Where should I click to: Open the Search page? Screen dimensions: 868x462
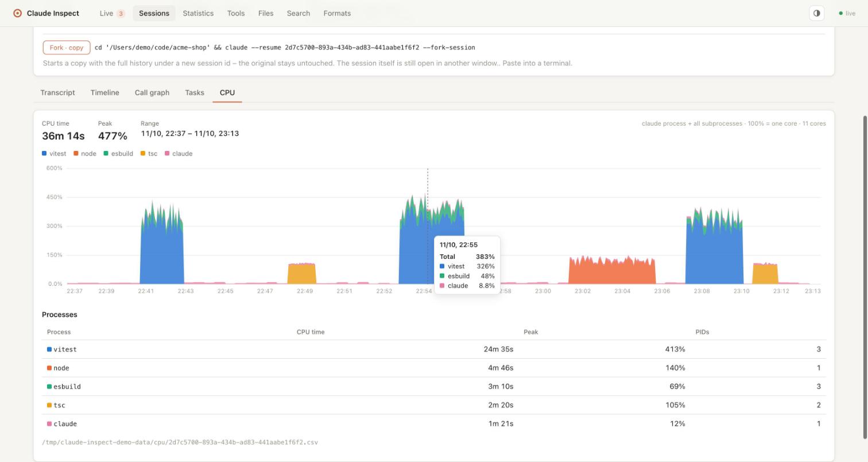click(x=299, y=13)
